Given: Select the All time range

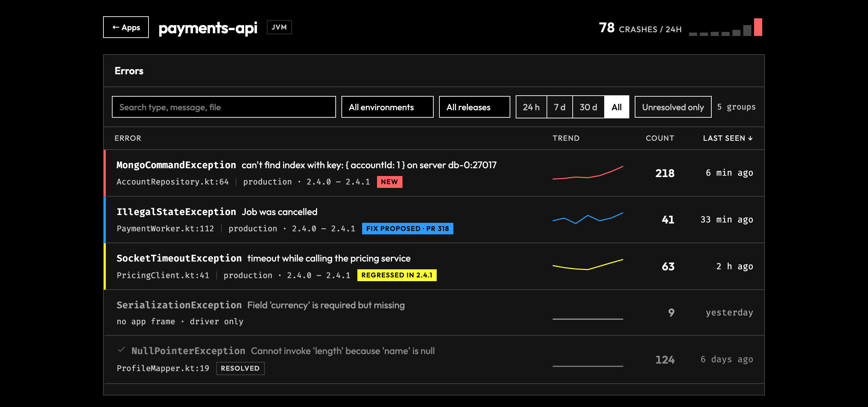Looking at the screenshot, I should [616, 107].
